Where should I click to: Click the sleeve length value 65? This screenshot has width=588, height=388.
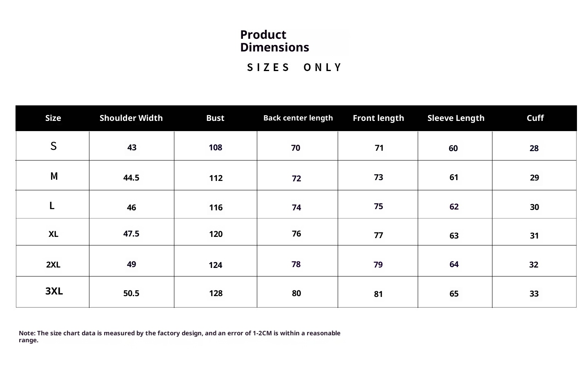[x=454, y=294]
